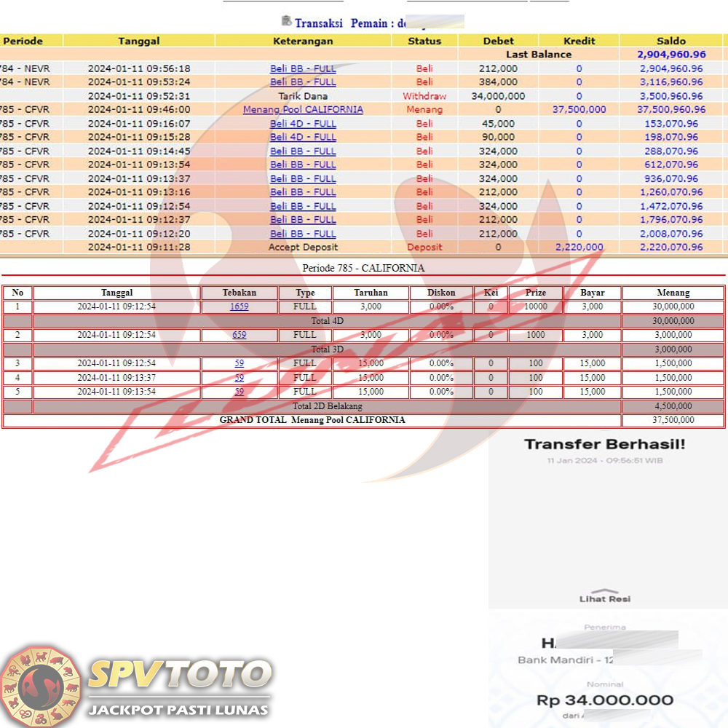Click the Tanggal header in the transaction table
728x728 pixels.
(x=138, y=41)
